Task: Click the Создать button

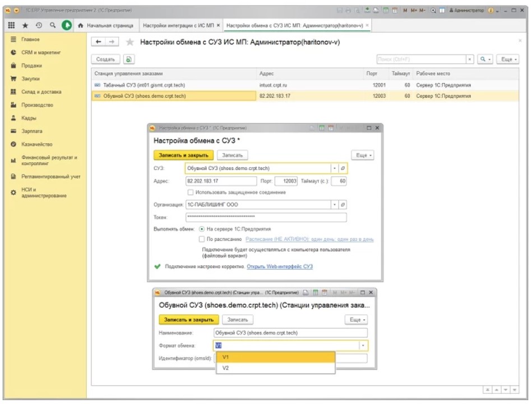Action: (x=105, y=59)
